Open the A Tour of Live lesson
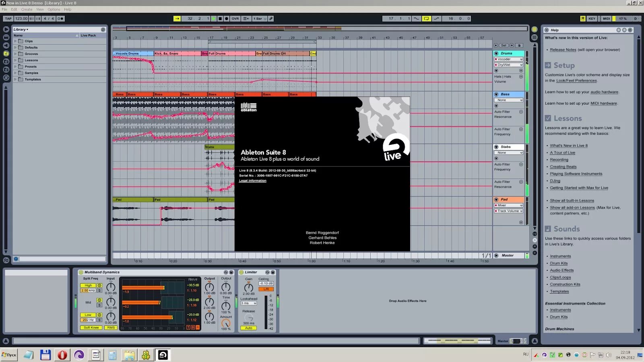Screen dimensions: 644x362 pos(562,153)
